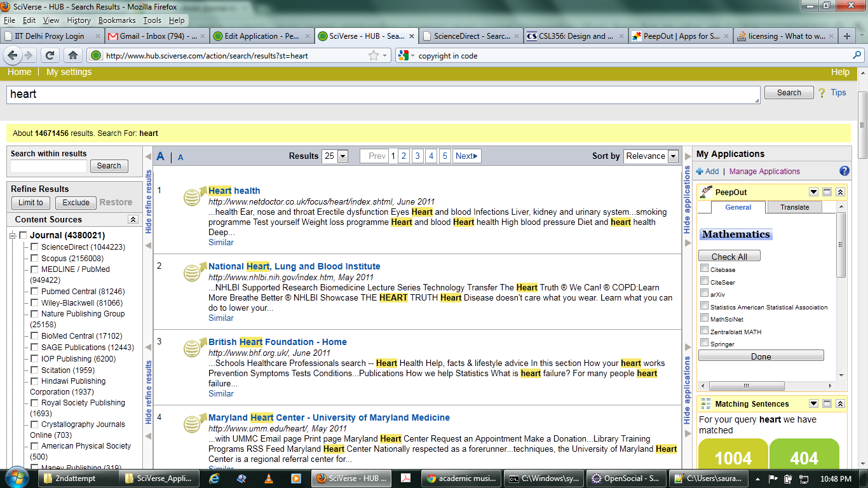This screenshot has height=488, width=868.
Task: Collapse the Content Sources section chevron
Action: (133, 219)
